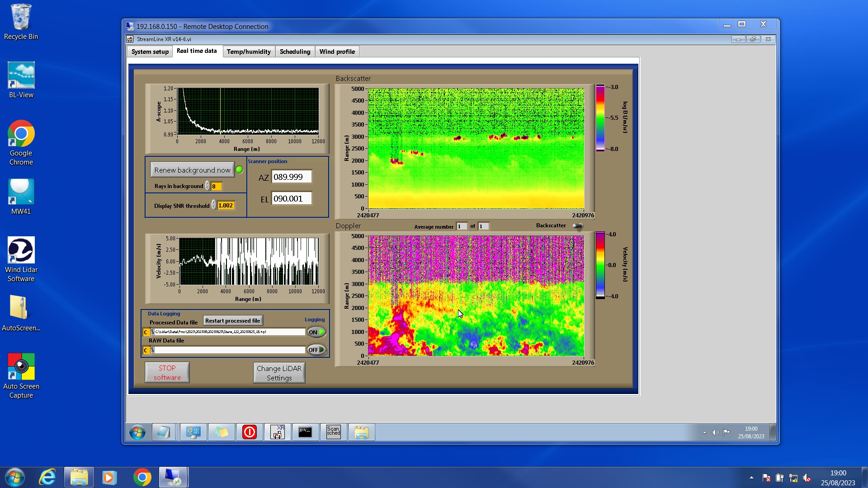This screenshot has width=868, height=488.
Task: Flip the Backscatter toggle above Doppler plot
Action: (x=578, y=226)
